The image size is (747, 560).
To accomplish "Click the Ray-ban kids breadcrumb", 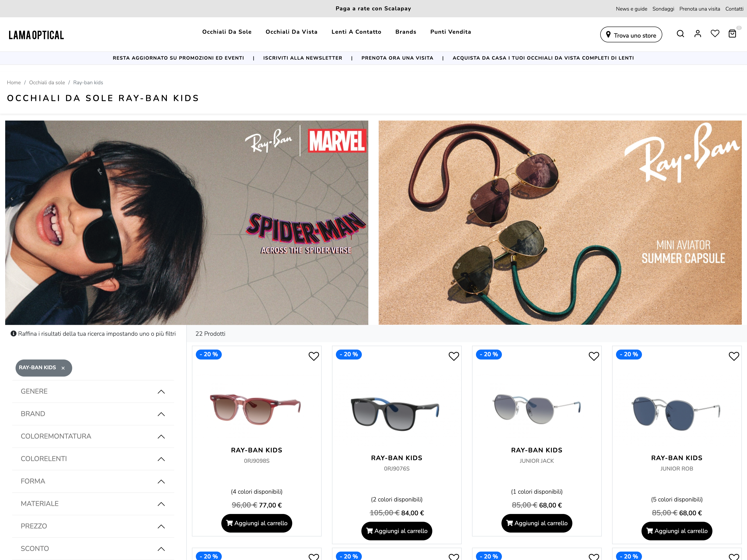I will click(88, 82).
